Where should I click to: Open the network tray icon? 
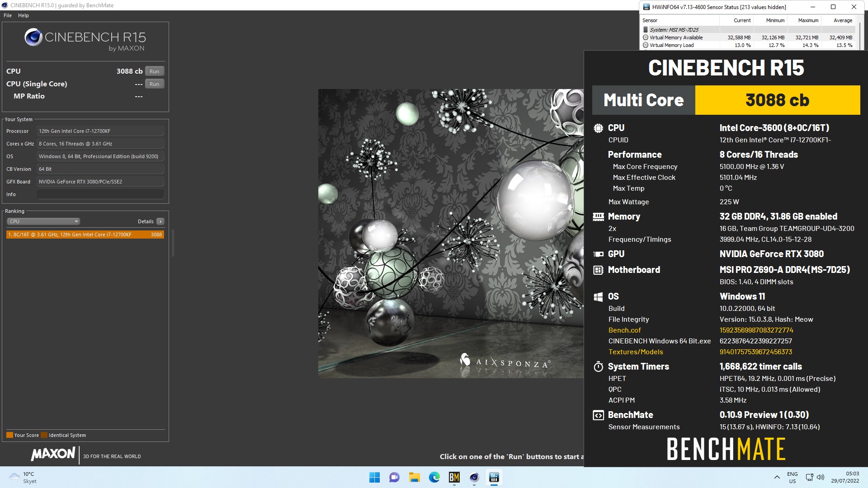[809, 478]
